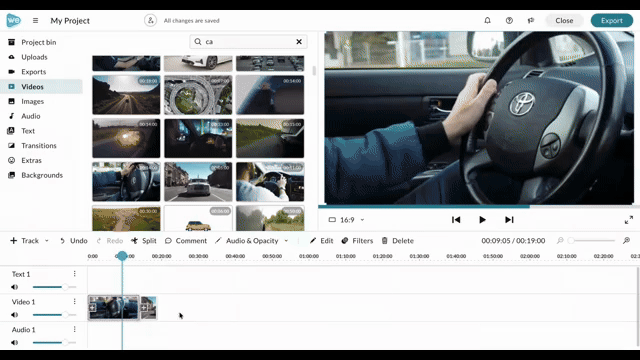Click the Split tool
Viewport: 640px width, 360px height.
tap(144, 240)
